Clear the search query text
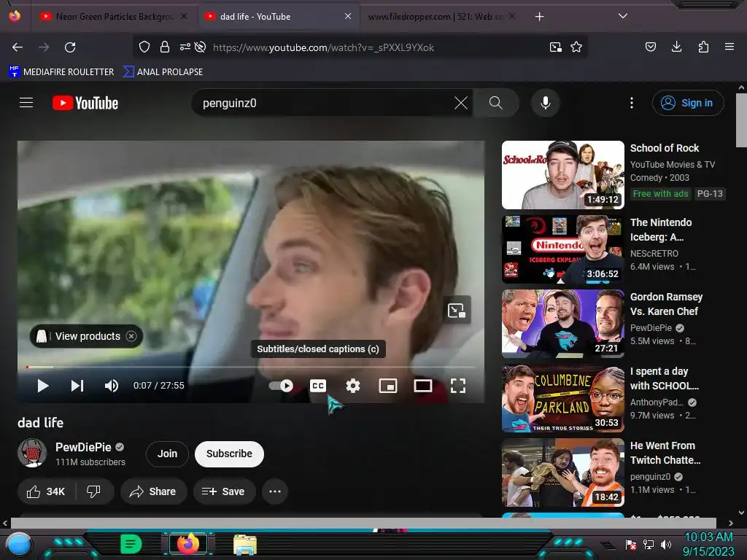This screenshot has width=747, height=560. (x=461, y=103)
